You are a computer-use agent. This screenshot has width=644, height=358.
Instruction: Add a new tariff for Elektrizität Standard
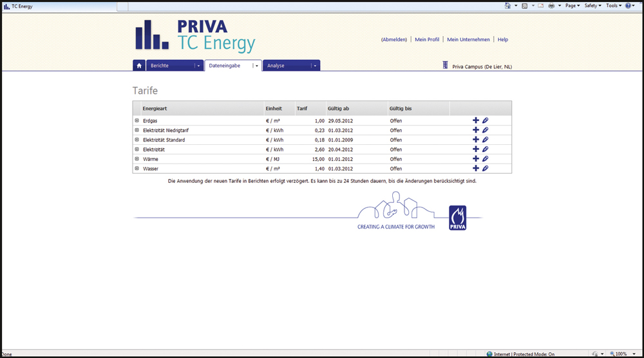tap(476, 140)
